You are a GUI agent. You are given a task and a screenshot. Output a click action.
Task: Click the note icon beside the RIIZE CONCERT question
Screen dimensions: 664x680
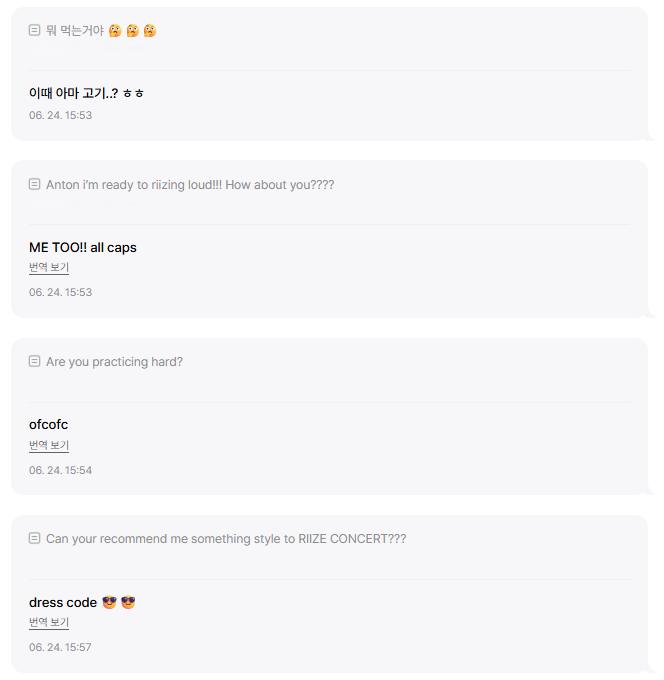pyautogui.click(x=35, y=539)
